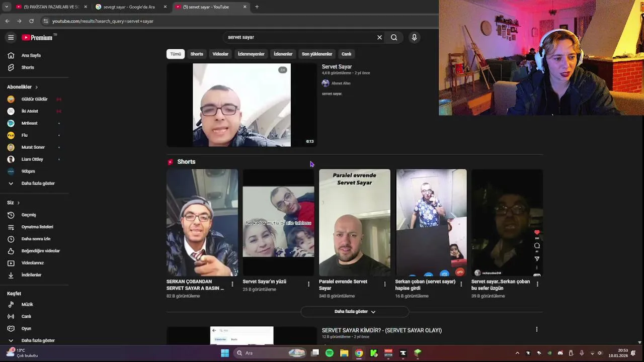This screenshot has width=644, height=362.
Task: Play the Servet Sayar 0:13 video thumbnail
Action: tap(242, 105)
